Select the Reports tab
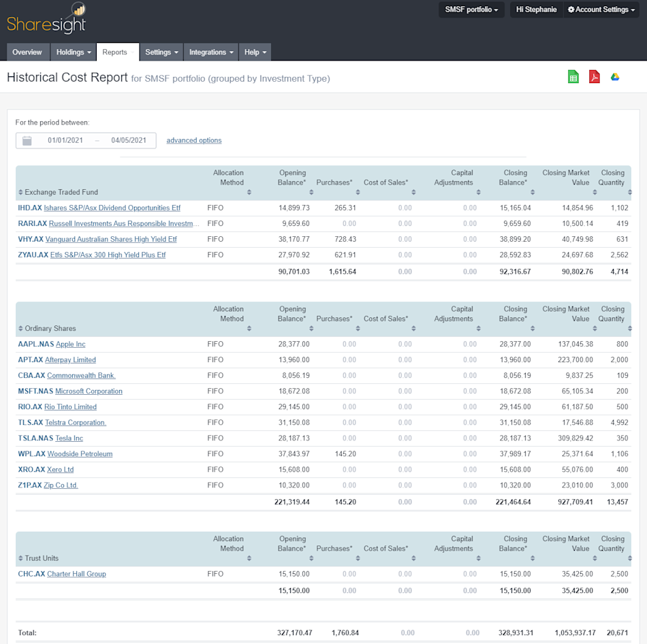Screen dimensions: 647x644 [118, 52]
